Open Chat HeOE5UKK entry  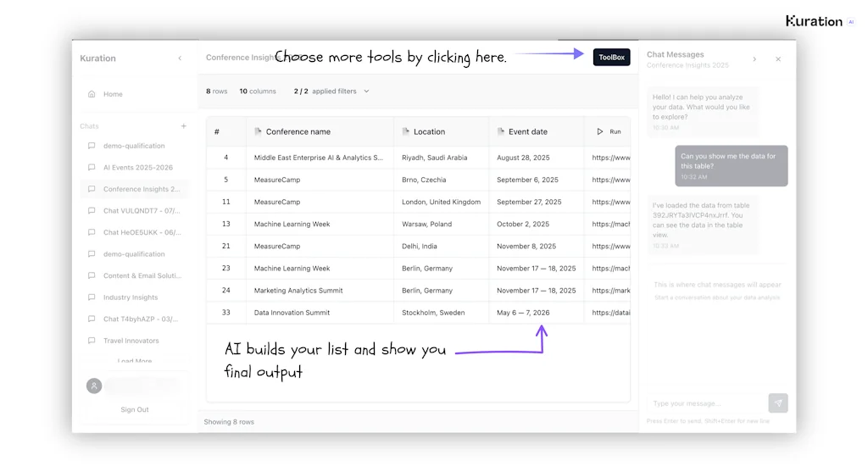coord(135,232)
